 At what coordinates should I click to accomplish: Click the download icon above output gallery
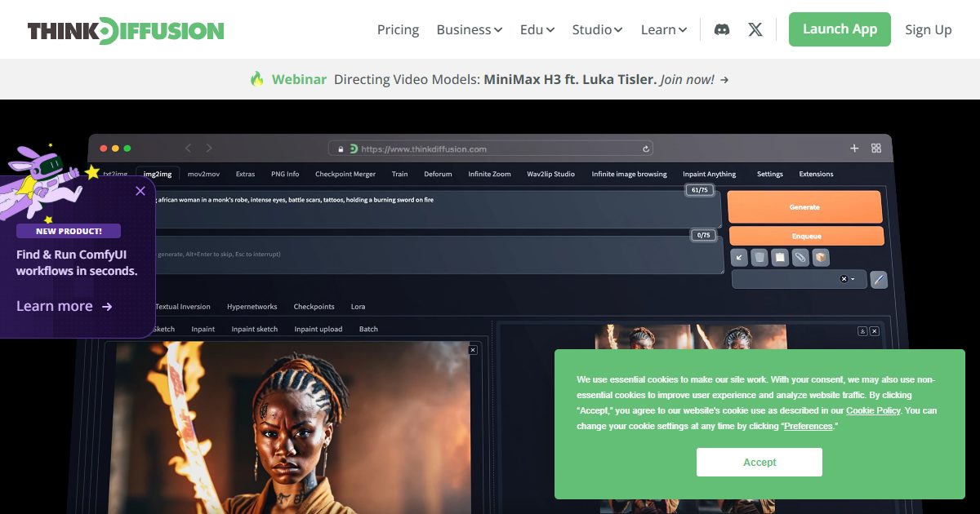click(862, 331)
